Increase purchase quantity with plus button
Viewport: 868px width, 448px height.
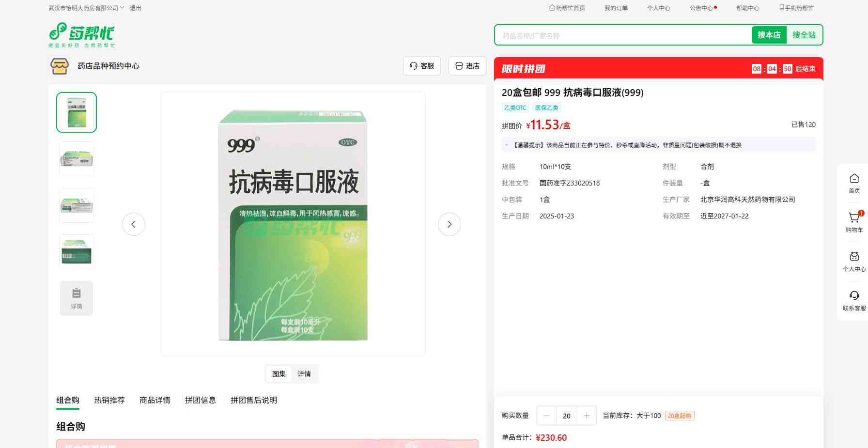pyautogui.click(x=587, y=416)
